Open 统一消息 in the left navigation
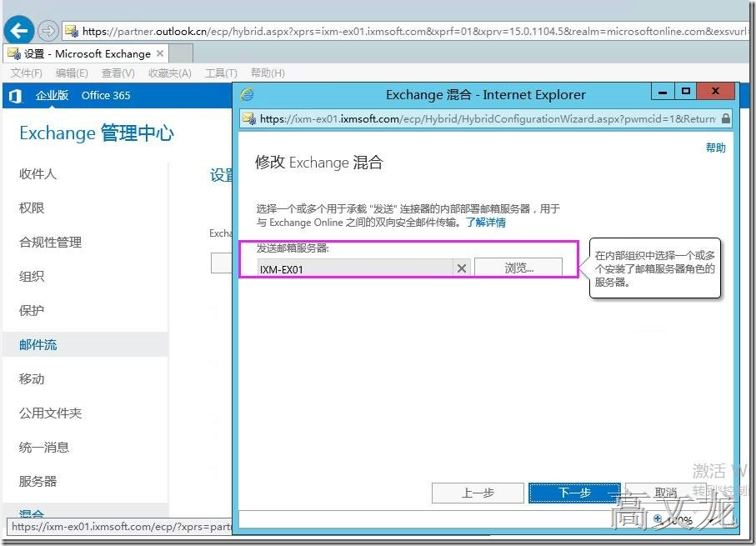Image resolution: width=756 pixels, height=546 pixels. [x=44, y=447]
